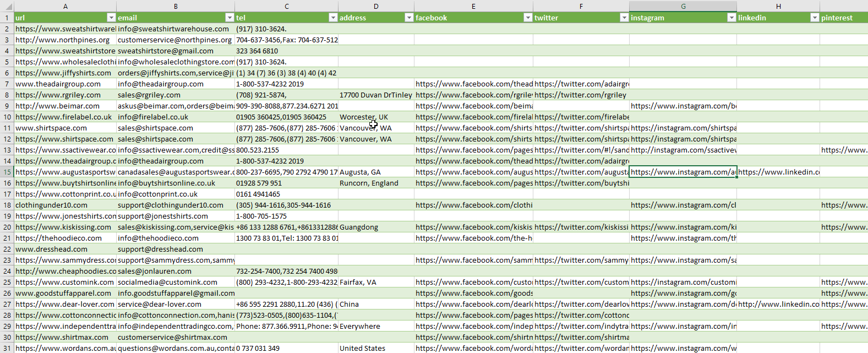Click the "pinterest" header cell
The image size is (868, 353).
point(844,18)
